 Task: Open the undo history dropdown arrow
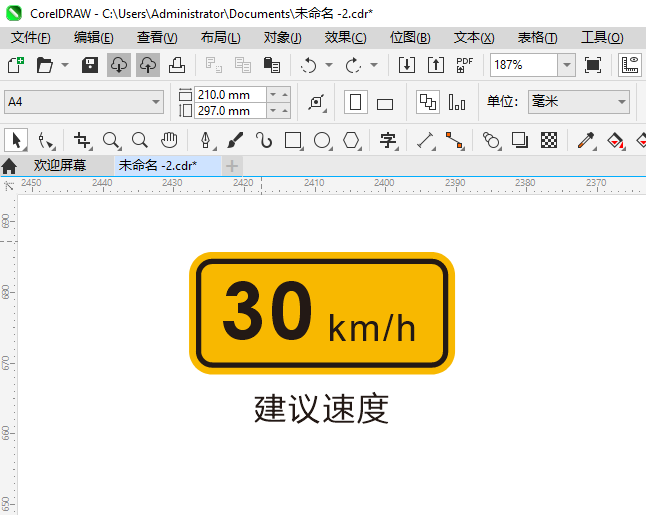(329, 65)
